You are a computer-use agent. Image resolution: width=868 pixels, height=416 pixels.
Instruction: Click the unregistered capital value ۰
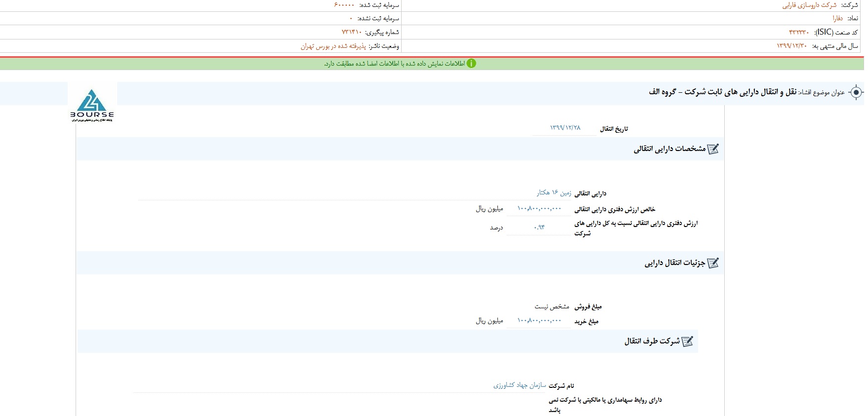(351, 19)
